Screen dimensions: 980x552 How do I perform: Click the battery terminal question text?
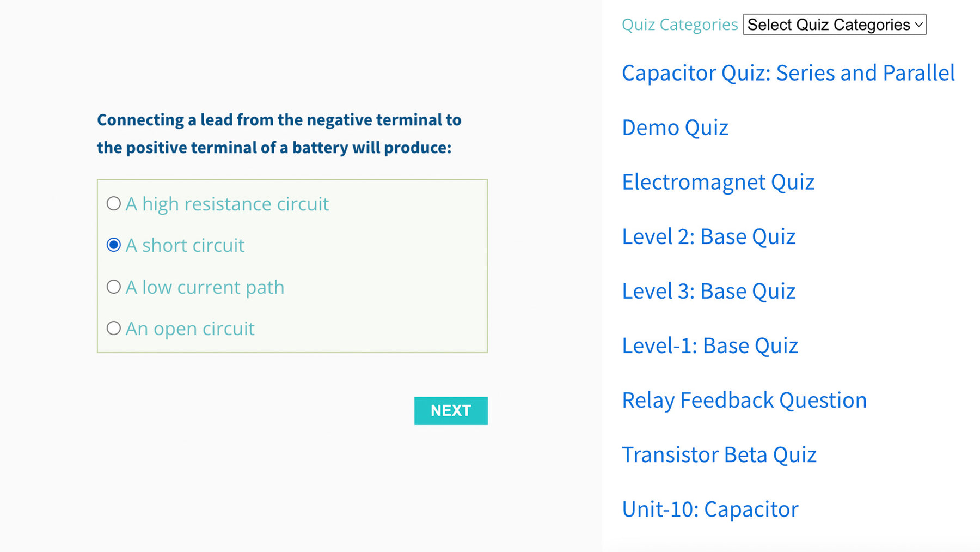tap(279, 134)
